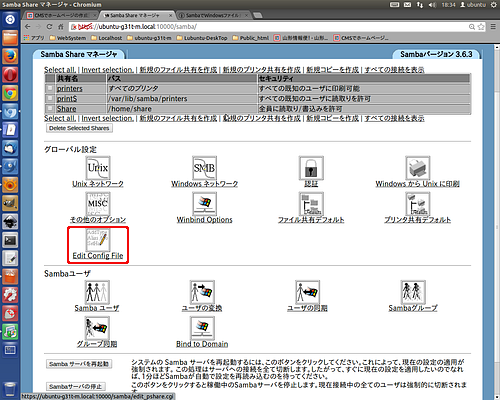Click the top 新規のファイル共有を作成 link
500x400 pixels.
coord(178,70)
